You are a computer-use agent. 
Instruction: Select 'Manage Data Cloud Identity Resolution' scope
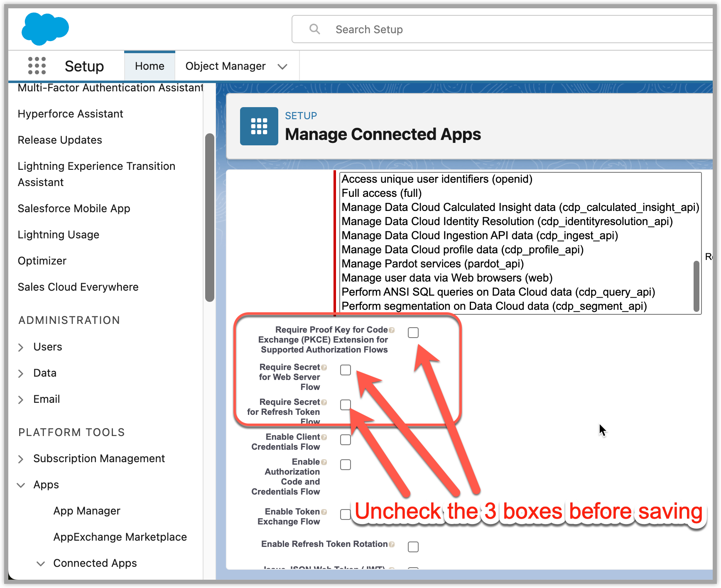507,221
